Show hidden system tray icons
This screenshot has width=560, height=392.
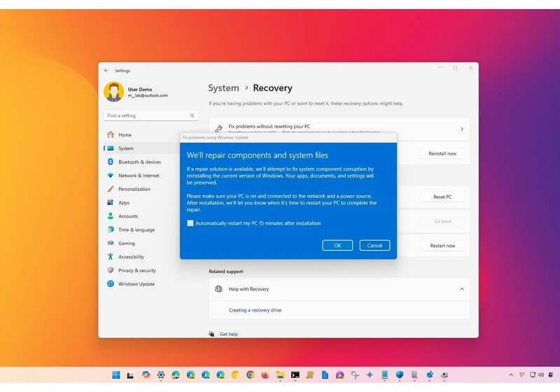coord(511,375)
